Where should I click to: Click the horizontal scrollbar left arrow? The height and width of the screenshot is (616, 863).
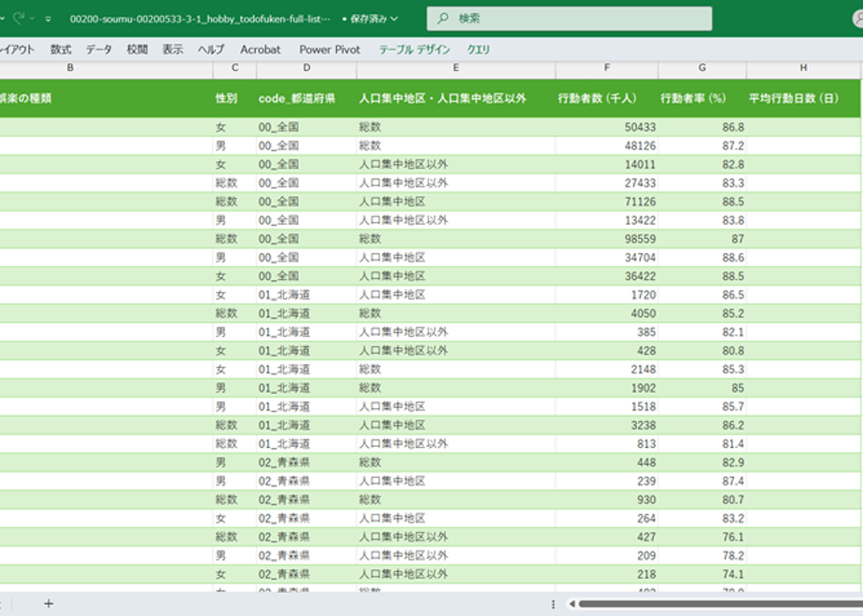(x=572, y=604)
